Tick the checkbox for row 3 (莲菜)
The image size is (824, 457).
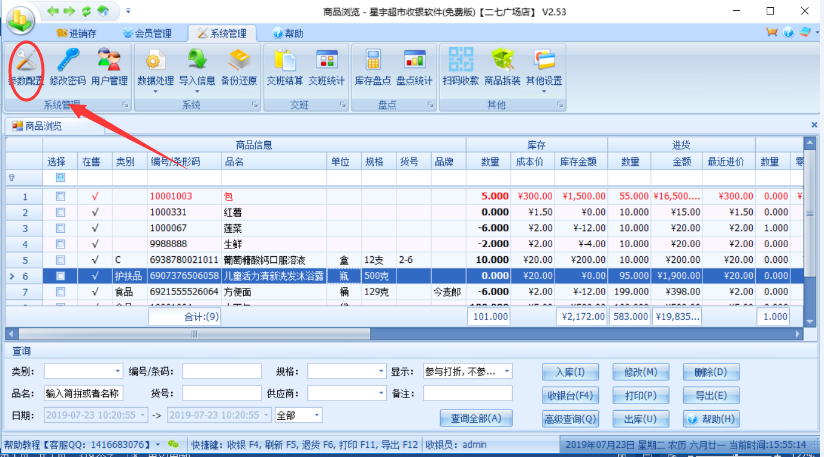pyautogui.click(x=60, y=228)
